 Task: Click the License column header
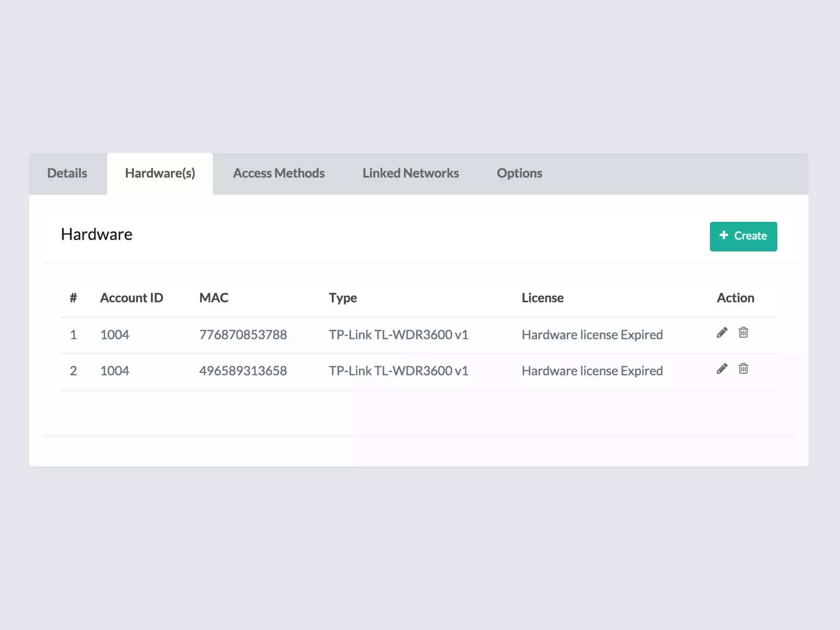click(542, 298)
